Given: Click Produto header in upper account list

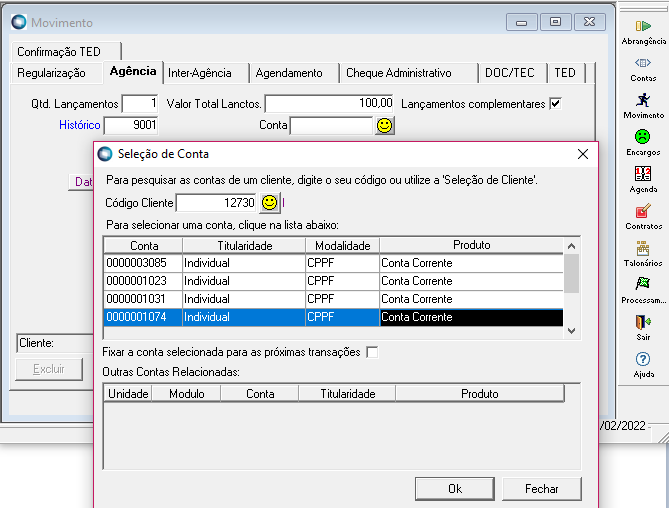Looking at the screenshot, I should [x=472, y=246].
